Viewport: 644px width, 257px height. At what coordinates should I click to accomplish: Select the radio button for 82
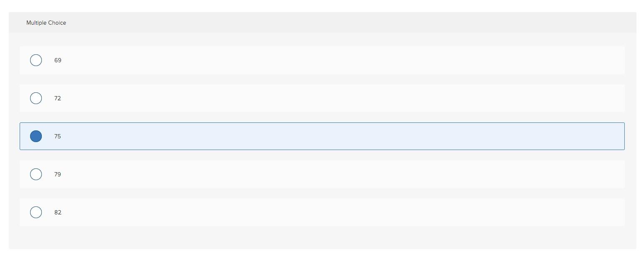pos(36,212)
